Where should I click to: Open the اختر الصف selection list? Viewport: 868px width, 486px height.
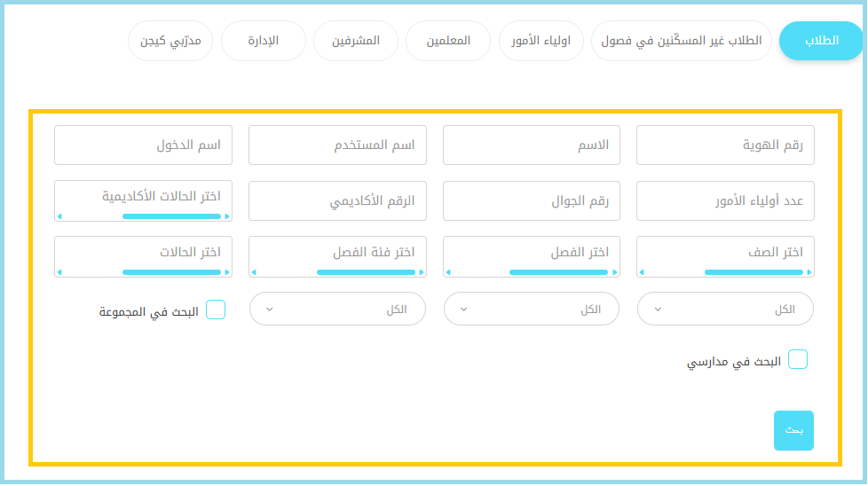click(x=725, y=253)
